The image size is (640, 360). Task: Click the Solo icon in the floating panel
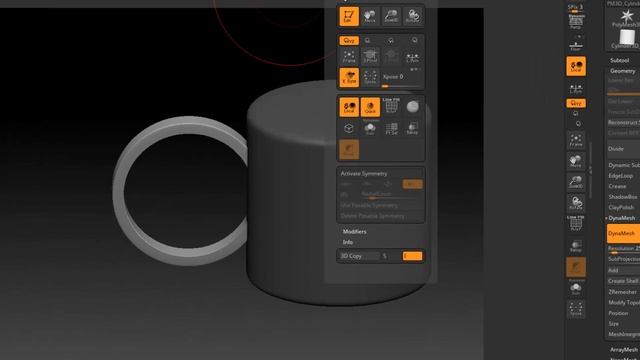coord(370,129)
